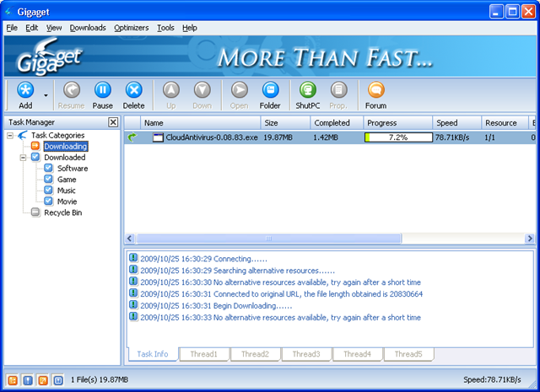This screenshot has height=392, width=540.
Task: Open the File menu
Action: [x=12, y=28]
